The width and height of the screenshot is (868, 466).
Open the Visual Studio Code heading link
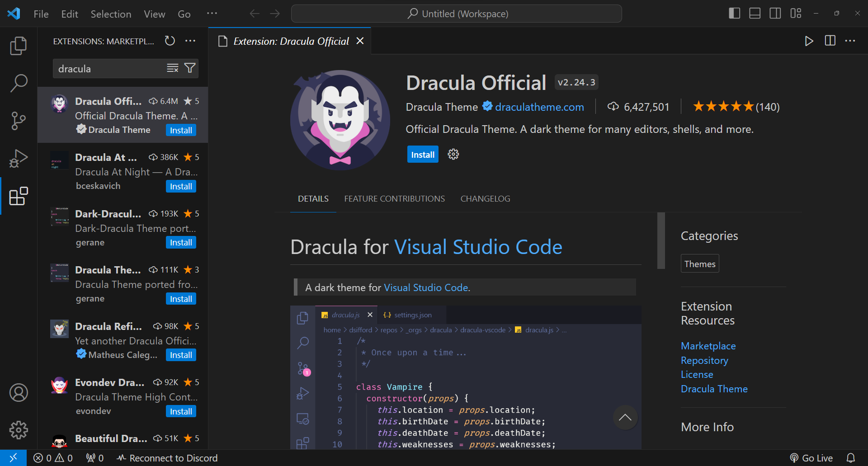[478, 247]
